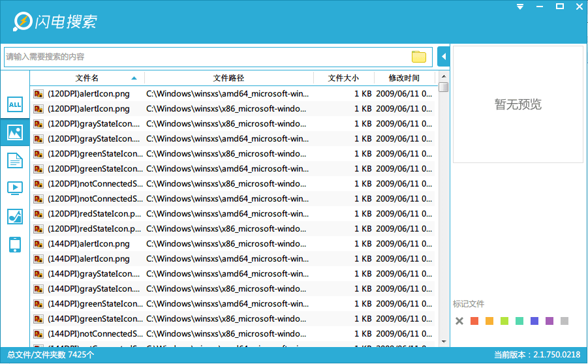
Task: Select (120DPI)grayStateIcon row with x86 path
Action: [x=232, y=124]
